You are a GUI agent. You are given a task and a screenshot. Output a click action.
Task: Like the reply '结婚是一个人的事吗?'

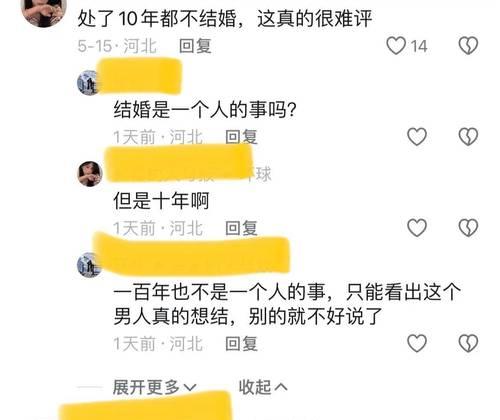pos(417,137)
